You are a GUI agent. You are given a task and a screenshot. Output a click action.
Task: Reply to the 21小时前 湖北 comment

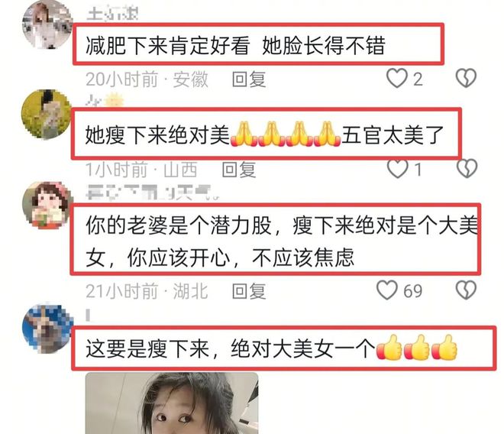(x=249, y=291)
